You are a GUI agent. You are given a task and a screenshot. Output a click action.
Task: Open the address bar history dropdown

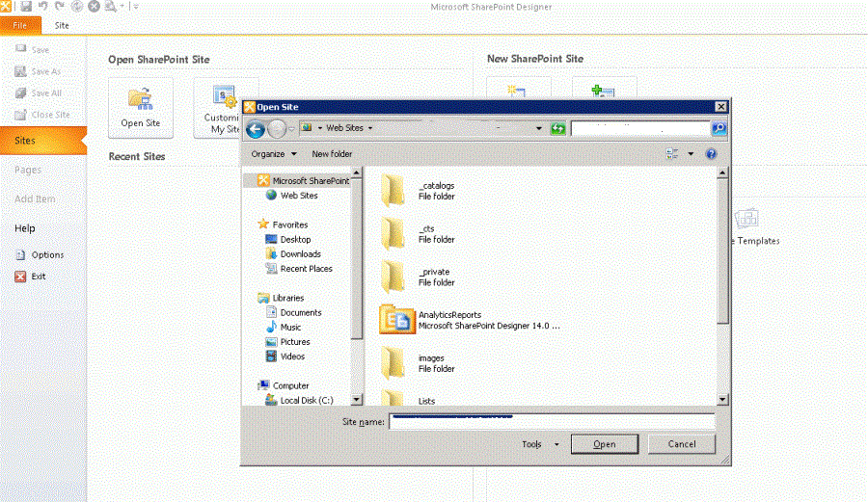(538, 128)
